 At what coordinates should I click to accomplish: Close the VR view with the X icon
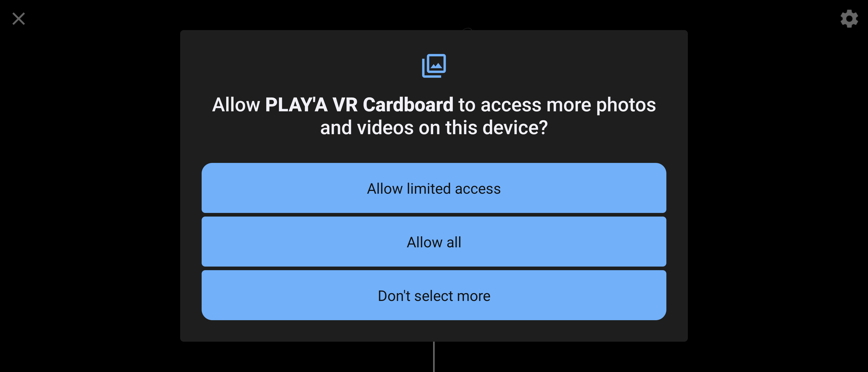point(19,19)
